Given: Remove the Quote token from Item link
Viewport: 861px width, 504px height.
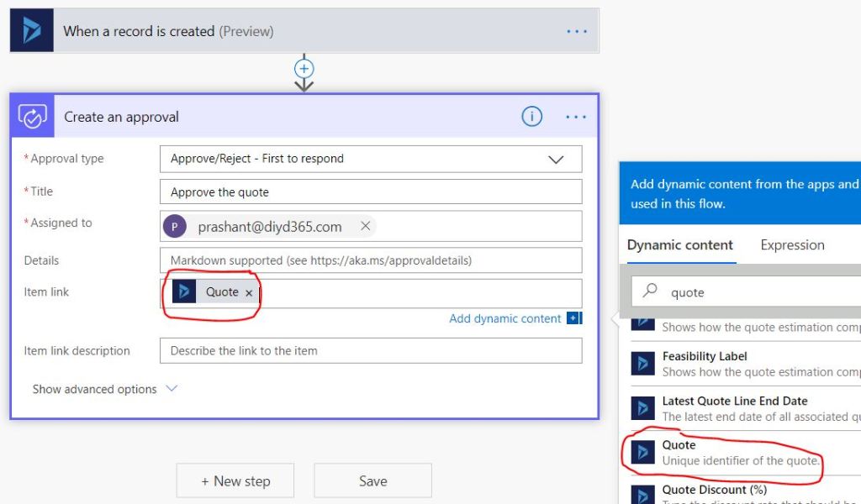Looking at the screenshot, I should [x=249, y=292].
